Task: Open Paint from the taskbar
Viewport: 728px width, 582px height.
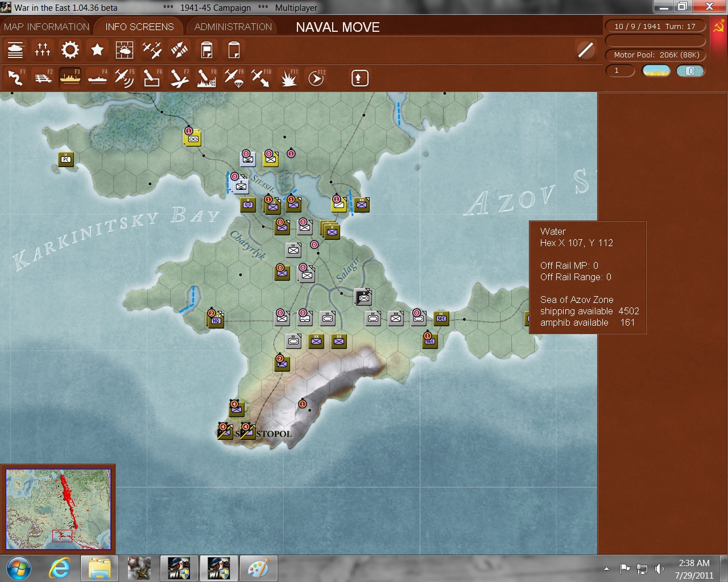Action: click(258, 568)
